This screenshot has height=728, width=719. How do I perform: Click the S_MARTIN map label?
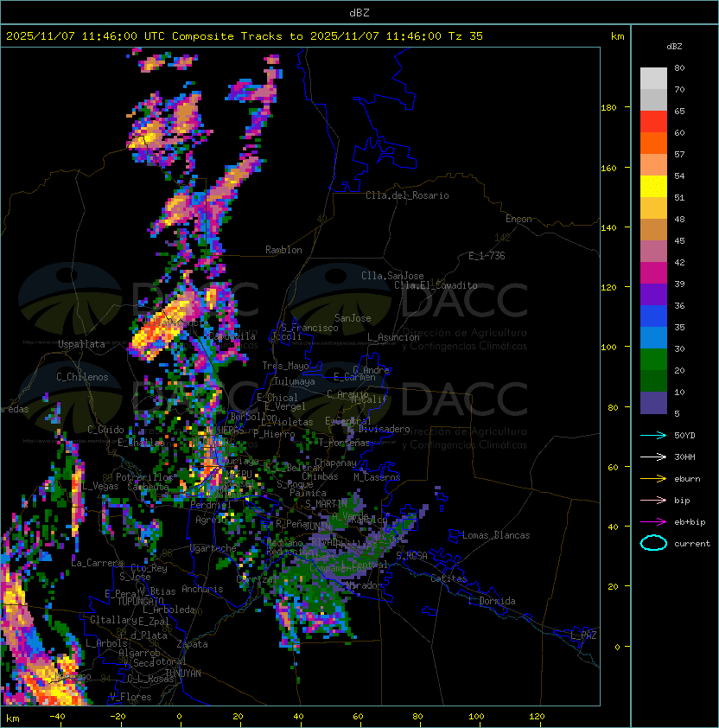[x=326, y=504]
